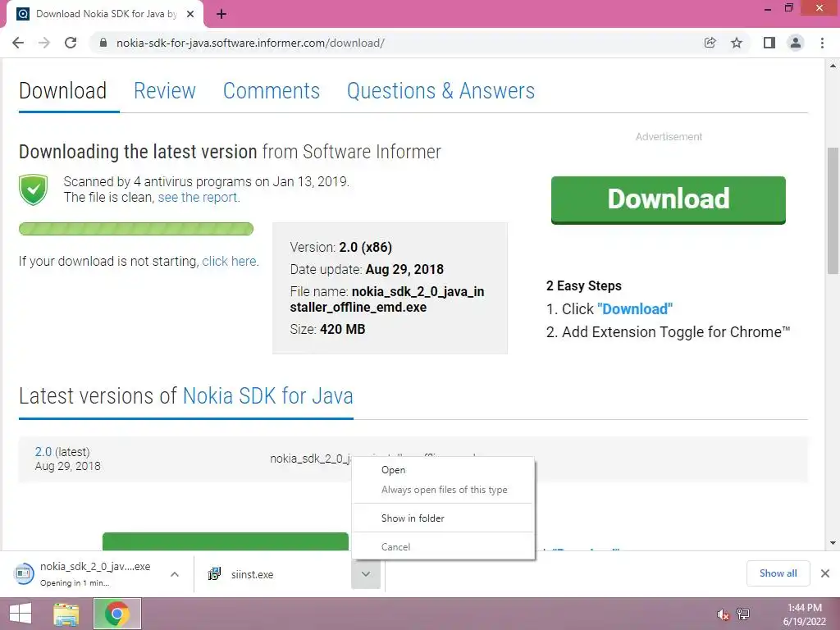Switch to the Review tab

coord(164,90)
